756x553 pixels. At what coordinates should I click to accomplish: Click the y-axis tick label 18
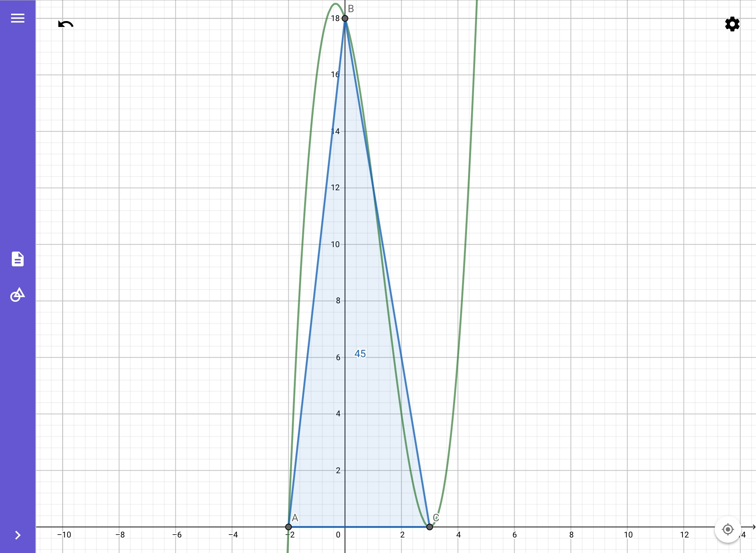click(335, 18)
